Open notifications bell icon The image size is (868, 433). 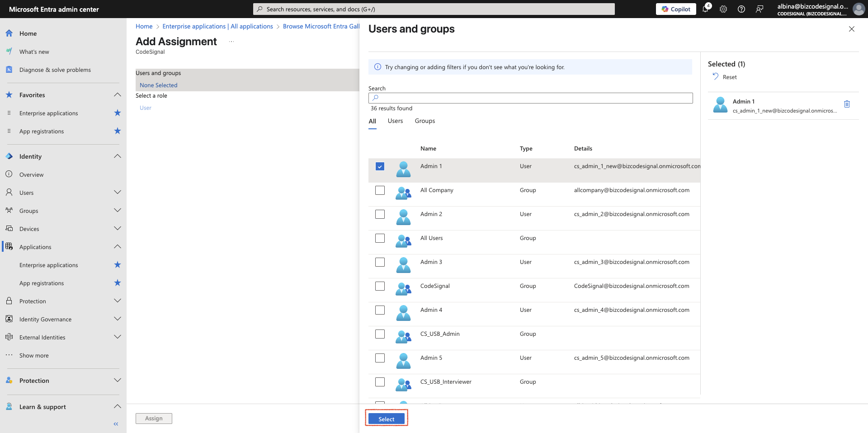[x=706, y=9]
